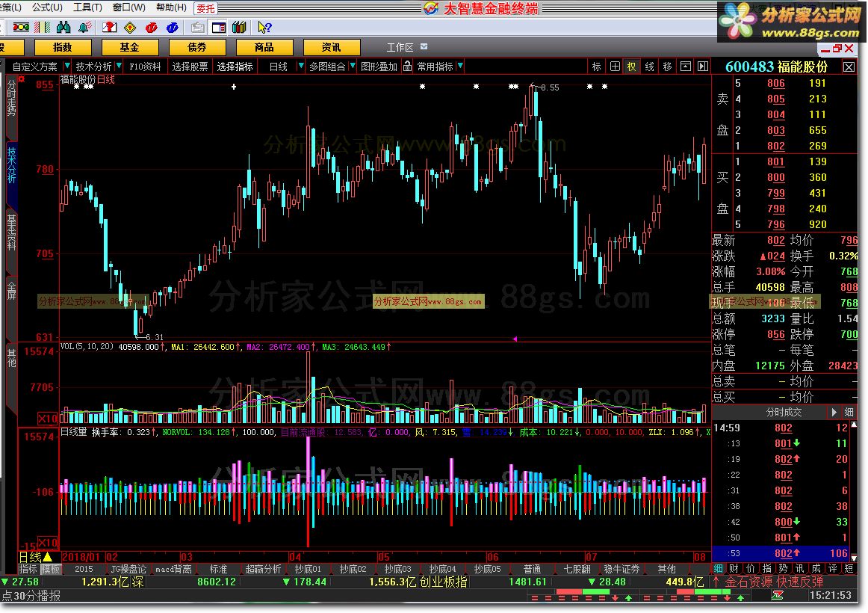This screenshot has width=868, height=613.
Task: Click the trade list scrollbar down arrow
Action: click(x=854, y=558)
